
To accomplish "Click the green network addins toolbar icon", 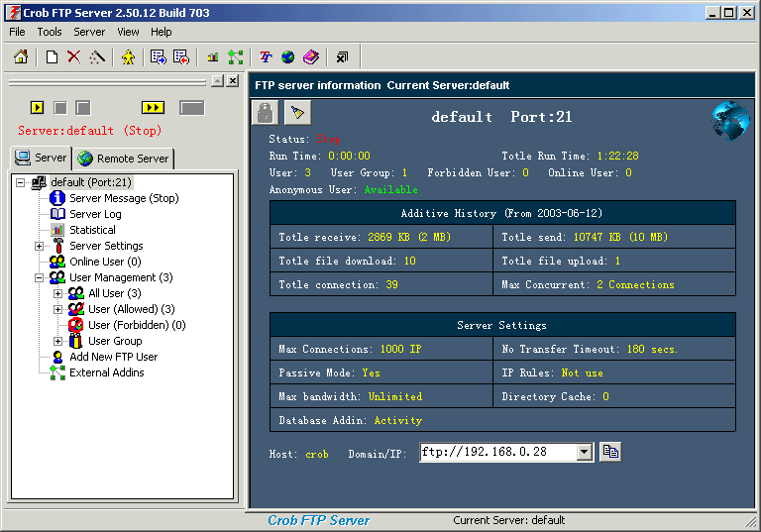I will point(236,56).
